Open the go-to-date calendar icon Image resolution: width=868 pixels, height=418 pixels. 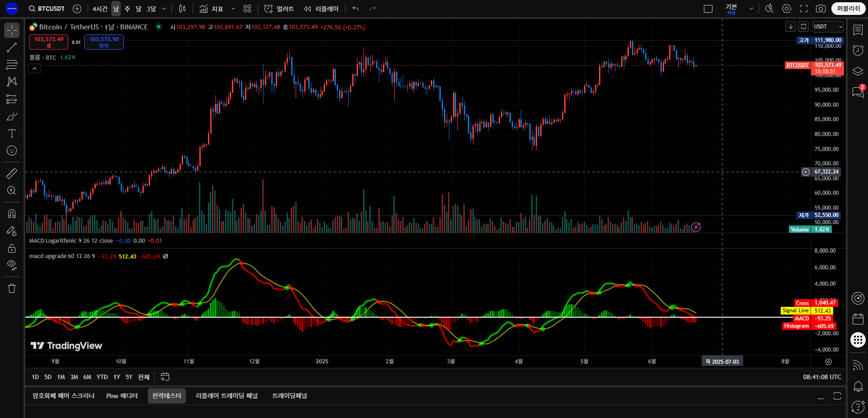pyautogui.click(x=165, y=377)
